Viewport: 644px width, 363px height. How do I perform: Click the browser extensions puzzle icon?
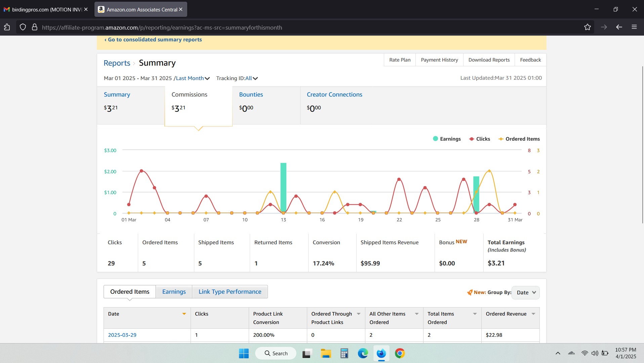(7, 27)
